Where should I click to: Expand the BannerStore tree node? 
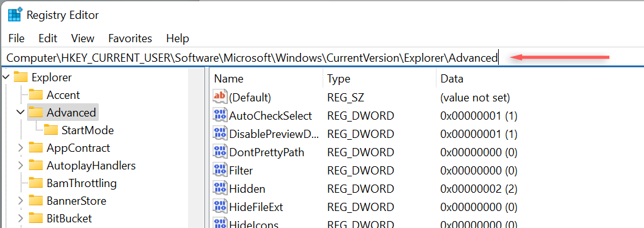click(x=21, y=201)
